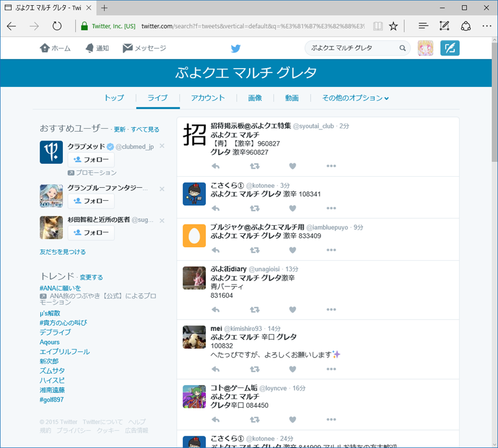Screen dimensions: 498x448
Task: Click 更新 link in suggested users
Action: click(120, 129)
